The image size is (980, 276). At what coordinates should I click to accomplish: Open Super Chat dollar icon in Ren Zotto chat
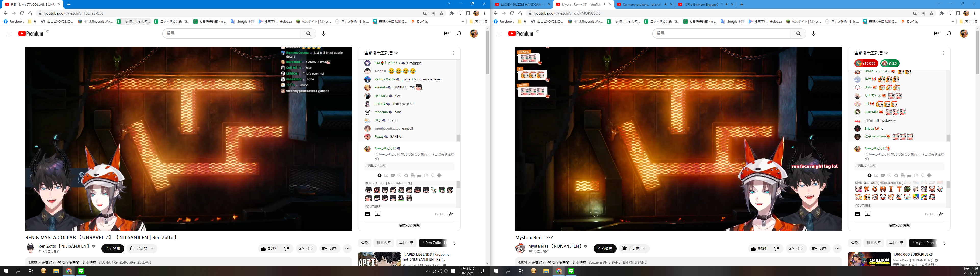pyautogui.click(x=378, y=214)
